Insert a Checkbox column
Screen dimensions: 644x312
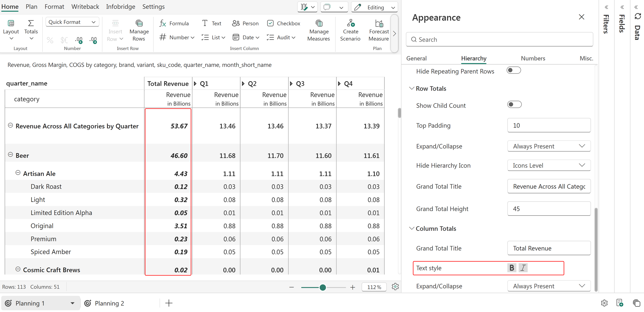[x=283, y=23]
